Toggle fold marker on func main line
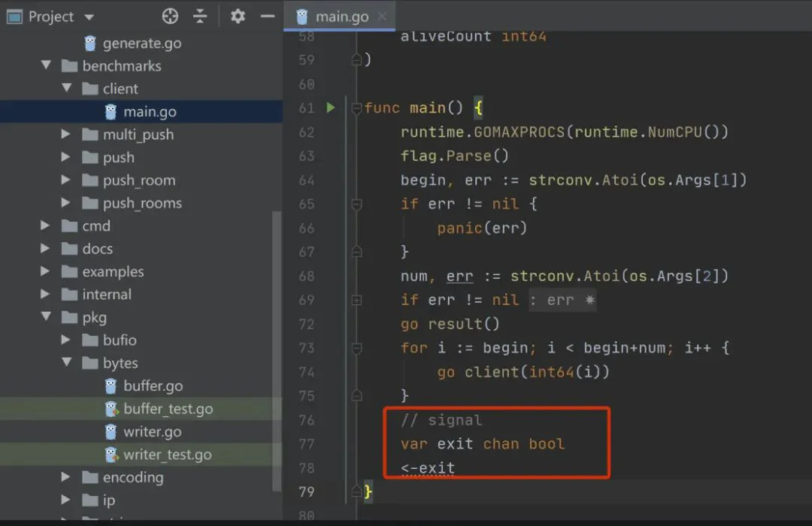This screenshot has height=526, width=812. 356,108
